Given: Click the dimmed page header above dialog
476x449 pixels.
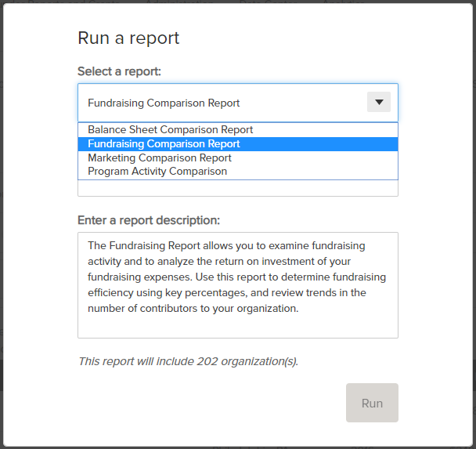Looking at the screenshot, I should coord(235,1).
